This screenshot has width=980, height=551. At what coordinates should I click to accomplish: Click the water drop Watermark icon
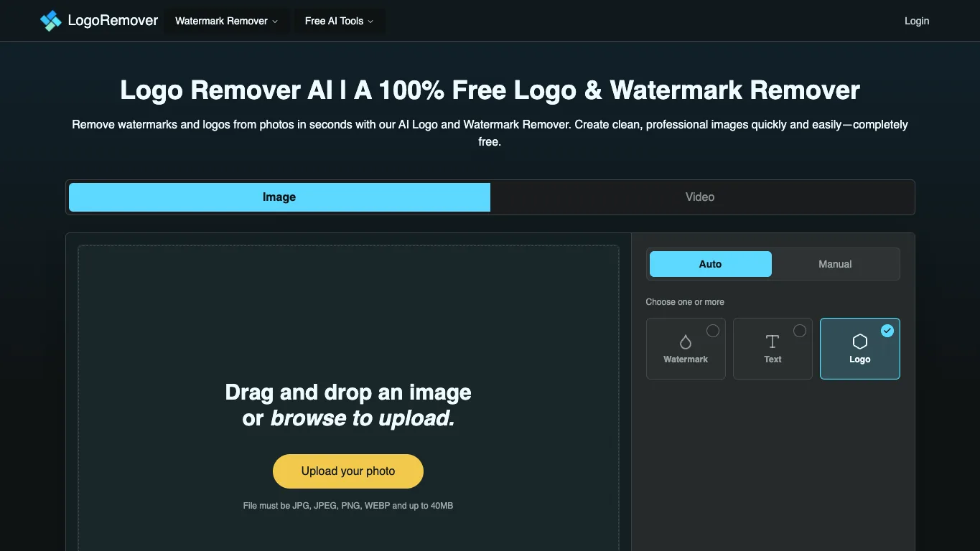[x=686, y=342]
